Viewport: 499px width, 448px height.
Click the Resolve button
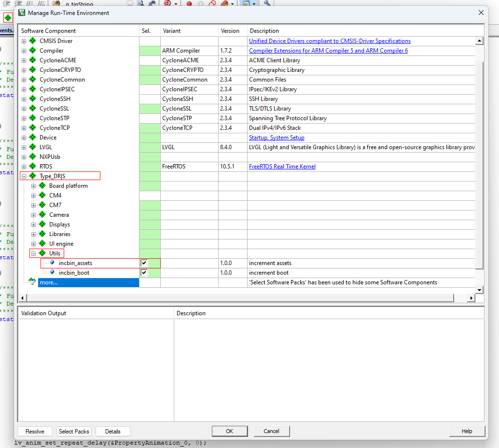tap(35, 431)
